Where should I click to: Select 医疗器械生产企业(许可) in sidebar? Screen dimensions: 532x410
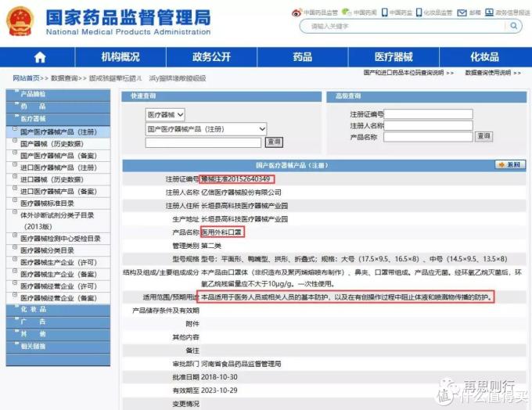[x=59, y=262]
